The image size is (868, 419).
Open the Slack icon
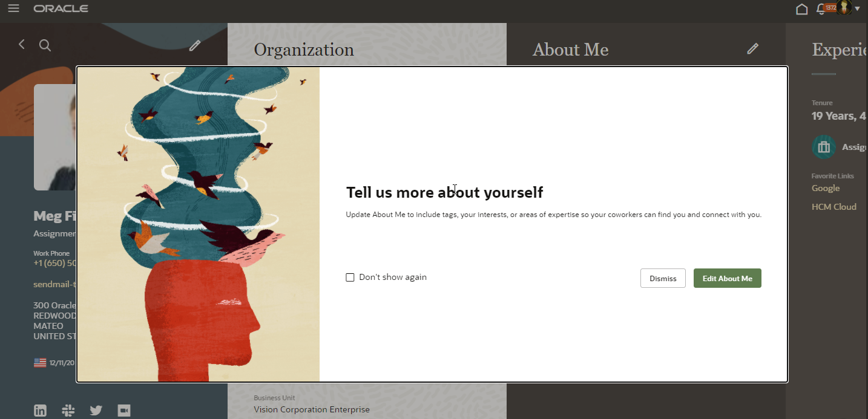pyautogui.click(x=68, y=411)
